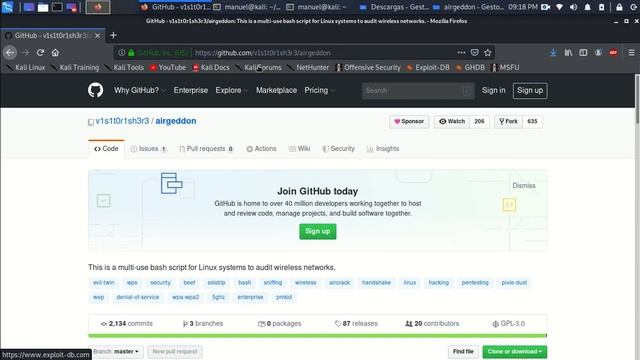The height and width of the screenshot is (360, 640).
Task: Select the Code tab
Action: click(106, 149)
